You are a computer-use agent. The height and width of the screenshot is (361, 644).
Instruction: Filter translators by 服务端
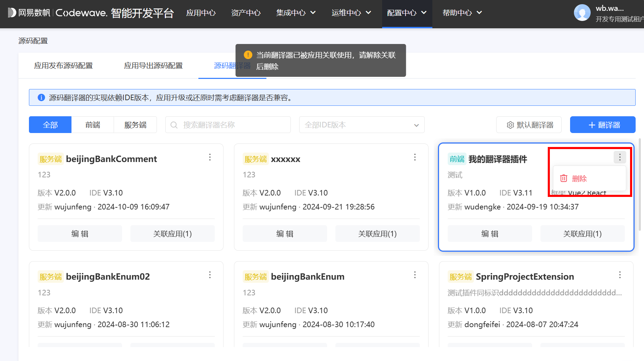point(135,125)
